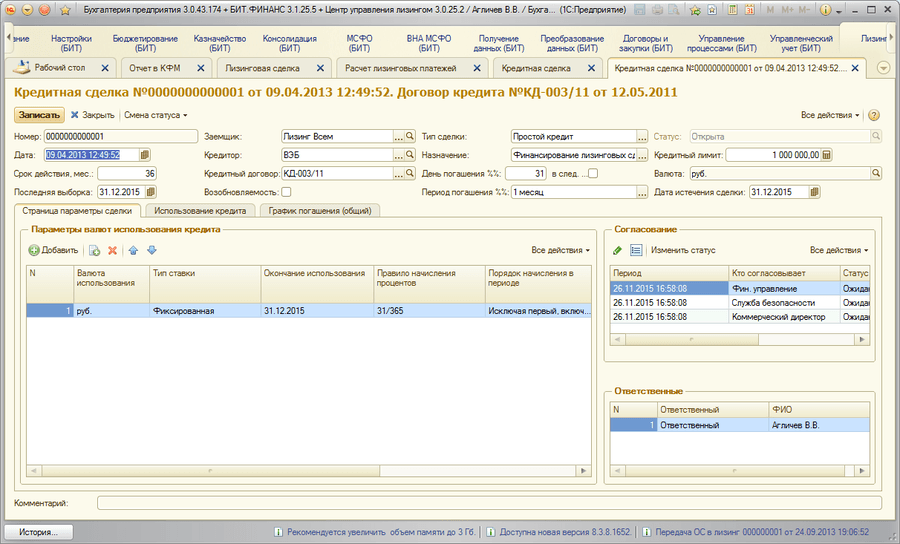Open Все действия in the Согласование panel

(839, 250)
